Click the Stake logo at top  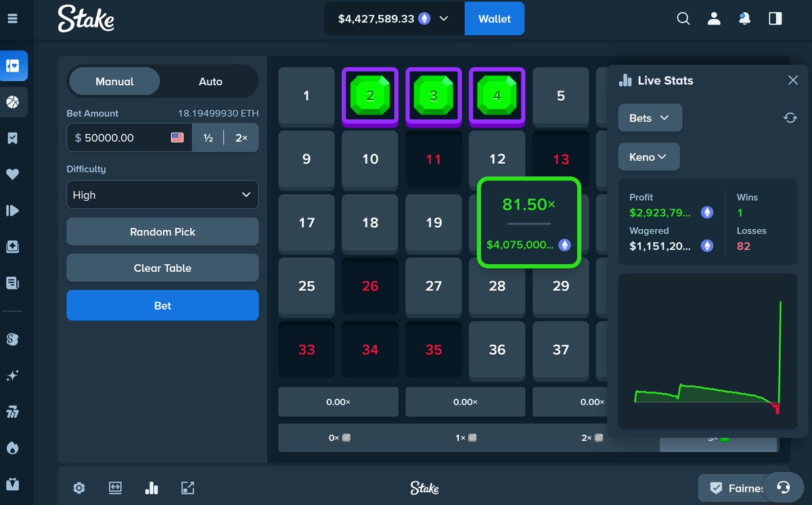[86, 18]
